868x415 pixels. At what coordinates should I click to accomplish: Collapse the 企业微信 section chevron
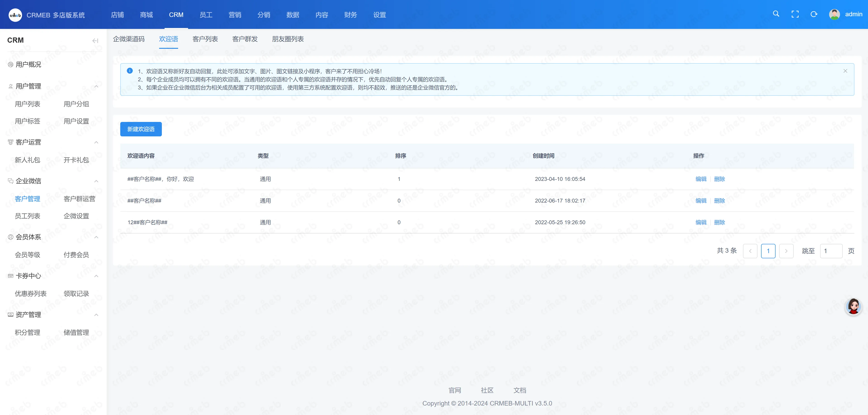[96, 181]
